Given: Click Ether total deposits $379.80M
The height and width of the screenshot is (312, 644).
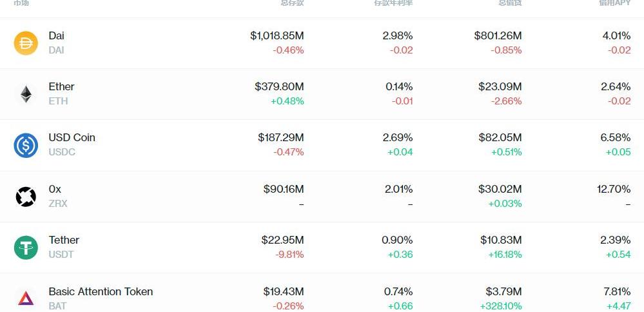Looking at the screenshot, I should [279, 86].
